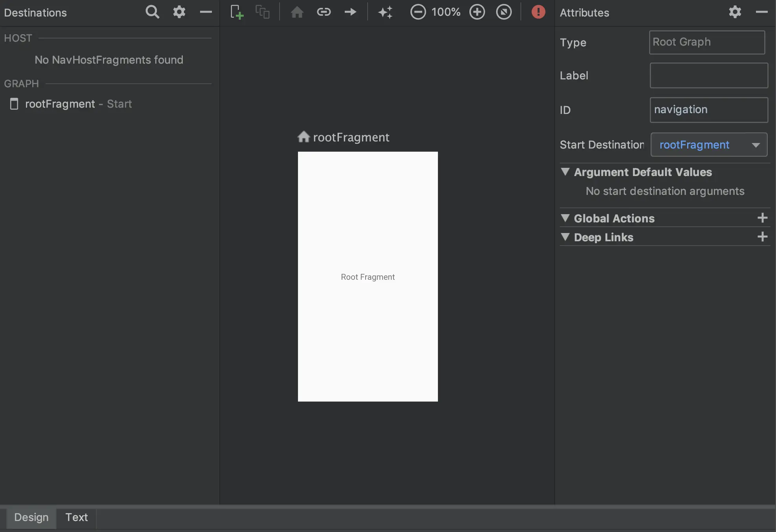Click the New Destination icon
The width and height of the screenshot is (776, 532).
click(x=237, y=12)
